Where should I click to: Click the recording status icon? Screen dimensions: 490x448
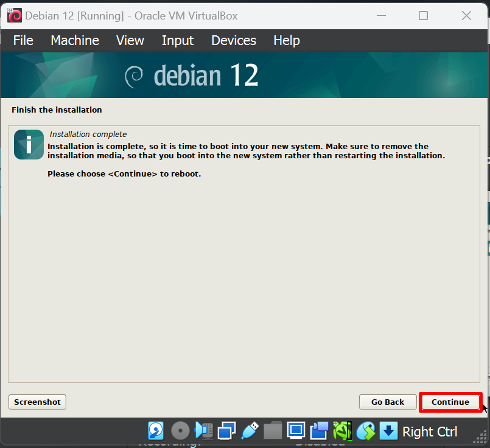(319, 431)
